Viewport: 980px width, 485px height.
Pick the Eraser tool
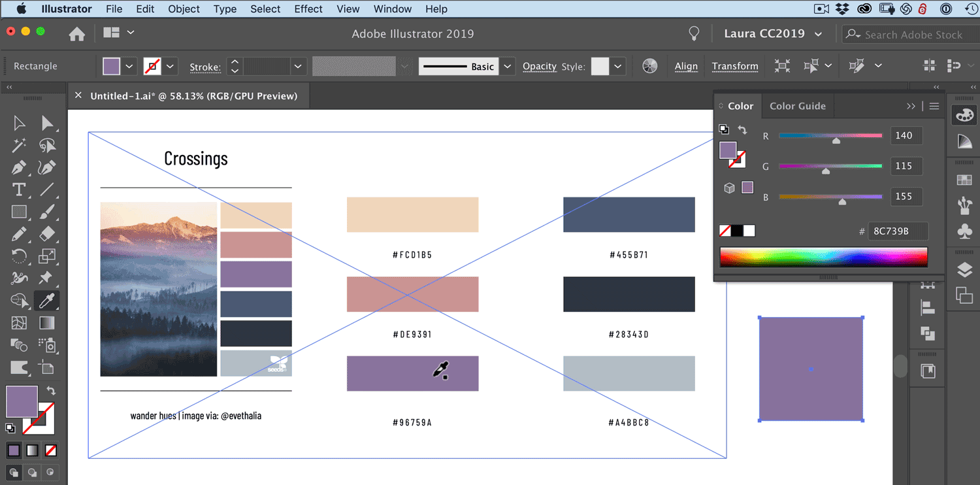(46, 233)
